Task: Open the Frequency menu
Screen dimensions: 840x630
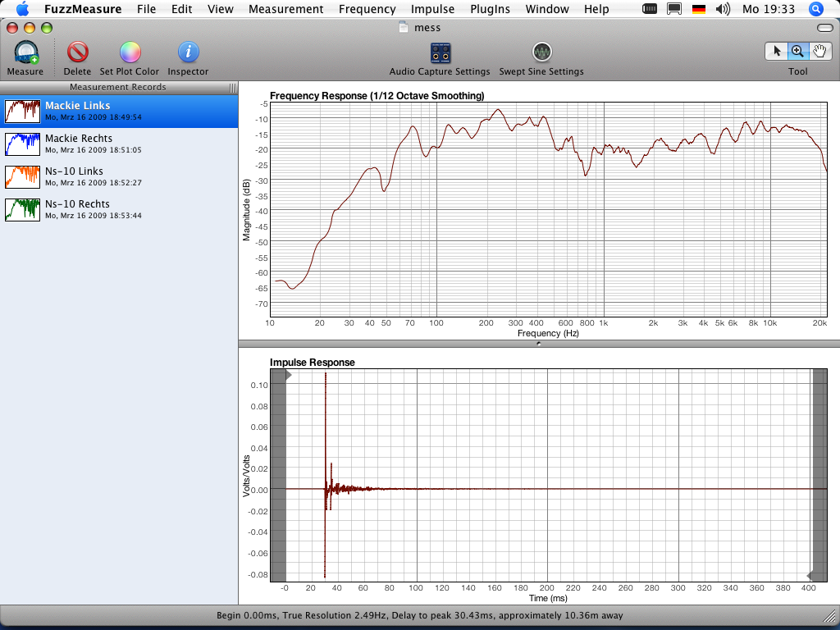Action: coord(367,9)
